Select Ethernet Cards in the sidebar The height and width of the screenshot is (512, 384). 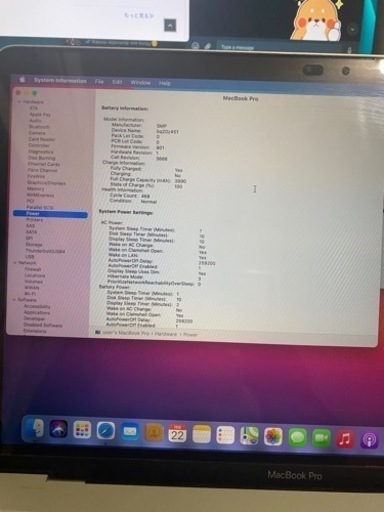coord(44,164)
